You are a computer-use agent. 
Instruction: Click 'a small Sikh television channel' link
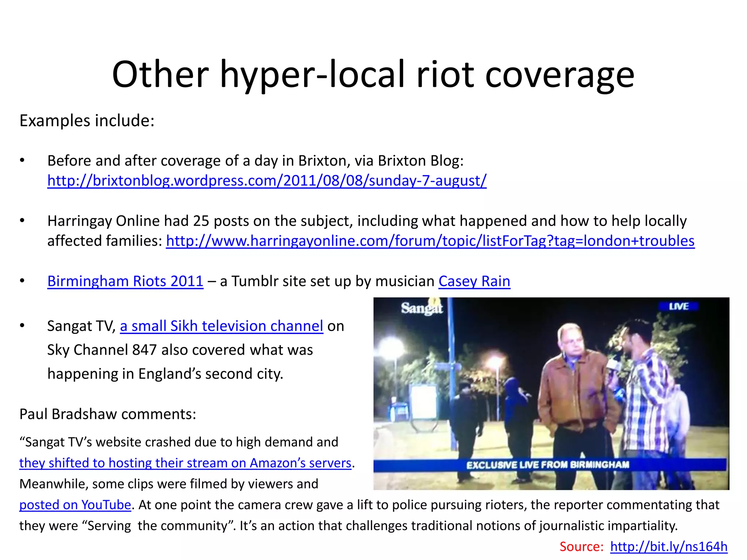click(221, 326)
